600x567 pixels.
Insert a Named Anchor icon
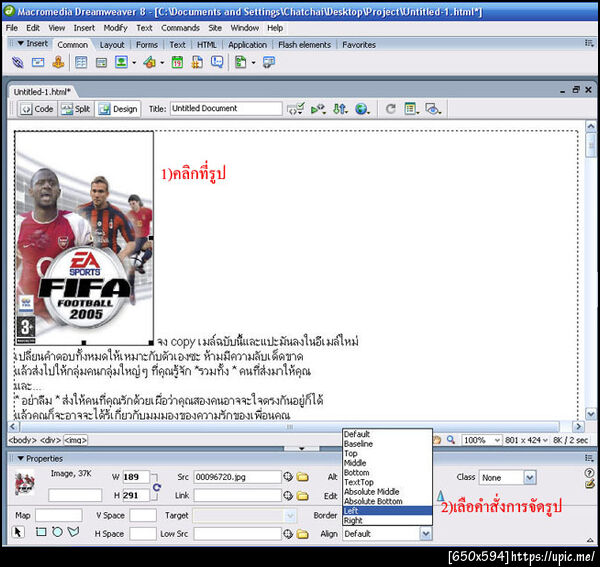pyautogui.click(x=58, y=62)
